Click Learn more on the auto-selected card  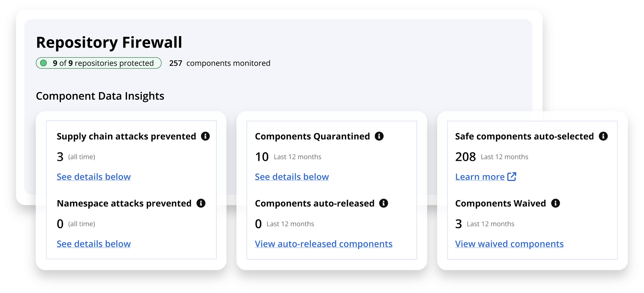coord(480,176)
